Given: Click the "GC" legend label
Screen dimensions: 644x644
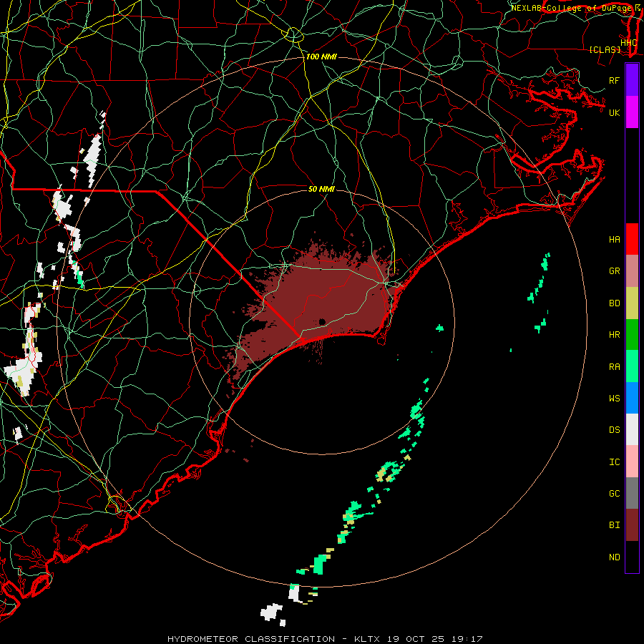Looking at the screenshot, I should (x=615, y=494).
